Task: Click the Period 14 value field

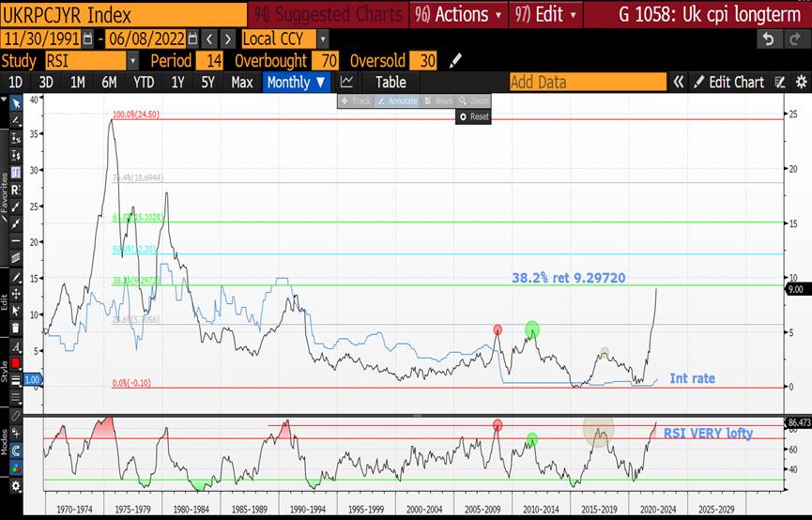Action: (x=209, y=61)
